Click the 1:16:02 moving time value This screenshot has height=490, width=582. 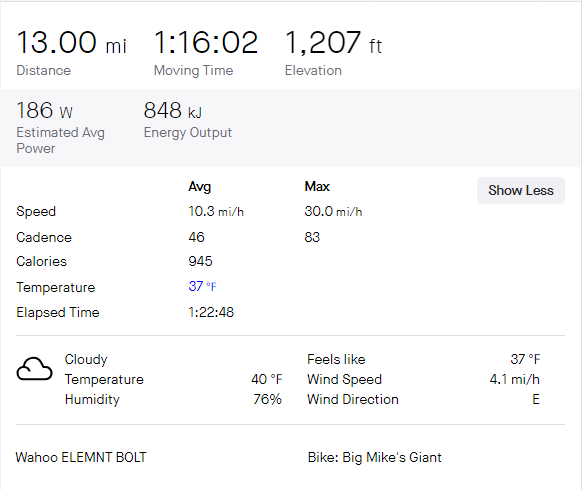coord(206,43)
